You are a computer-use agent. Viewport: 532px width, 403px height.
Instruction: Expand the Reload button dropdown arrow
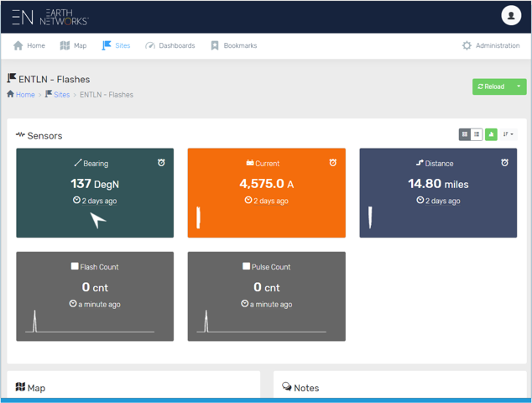pos(519,86)
